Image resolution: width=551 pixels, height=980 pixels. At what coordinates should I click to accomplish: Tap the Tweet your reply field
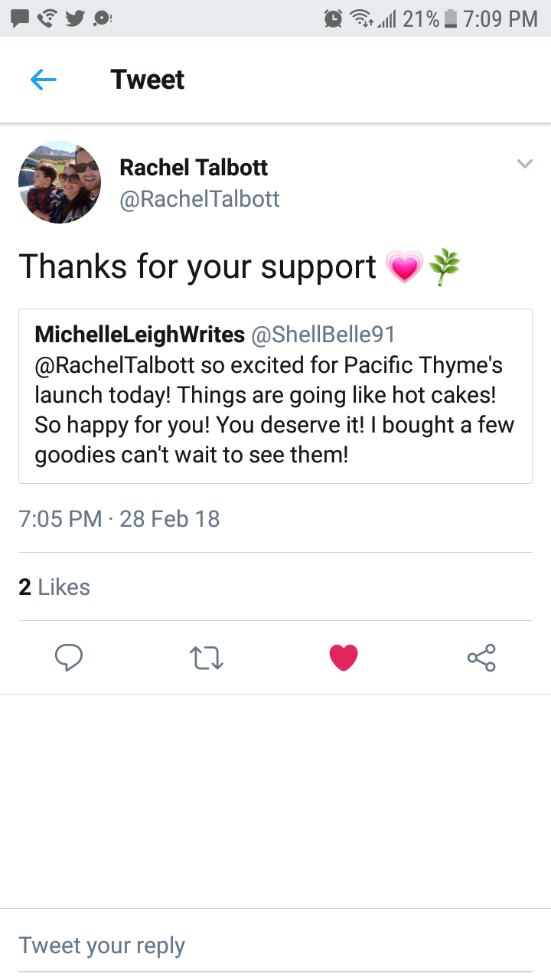(x=275, y=946)
